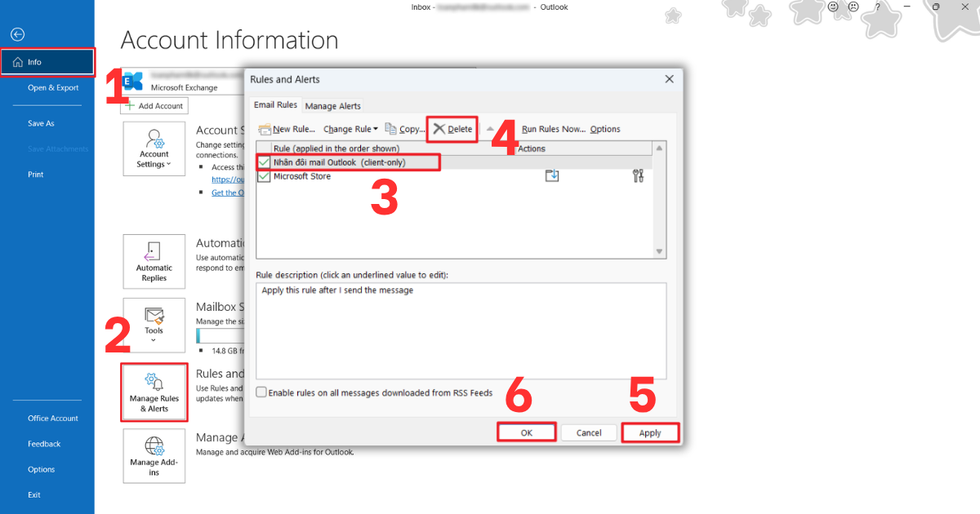Switch to the Email Rules tab
Screen dimensions: 980x514
point(275,105)
